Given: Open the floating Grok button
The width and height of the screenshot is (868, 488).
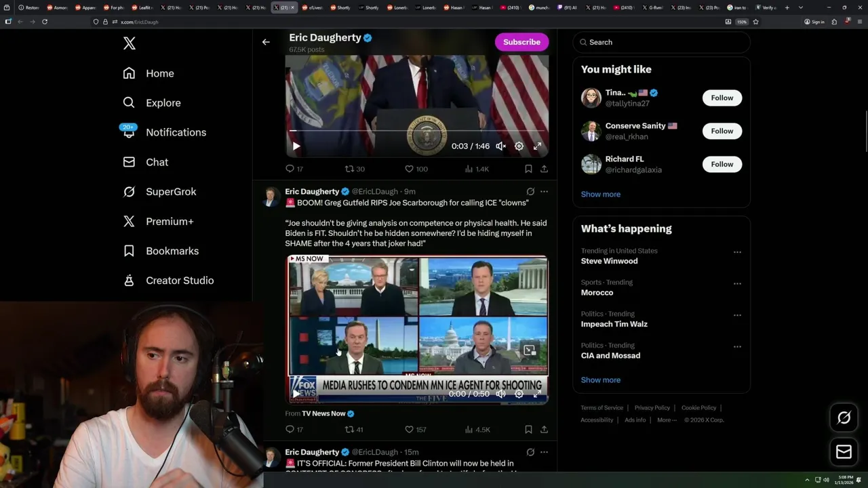Looking at the screenshot, I should 844,418.
